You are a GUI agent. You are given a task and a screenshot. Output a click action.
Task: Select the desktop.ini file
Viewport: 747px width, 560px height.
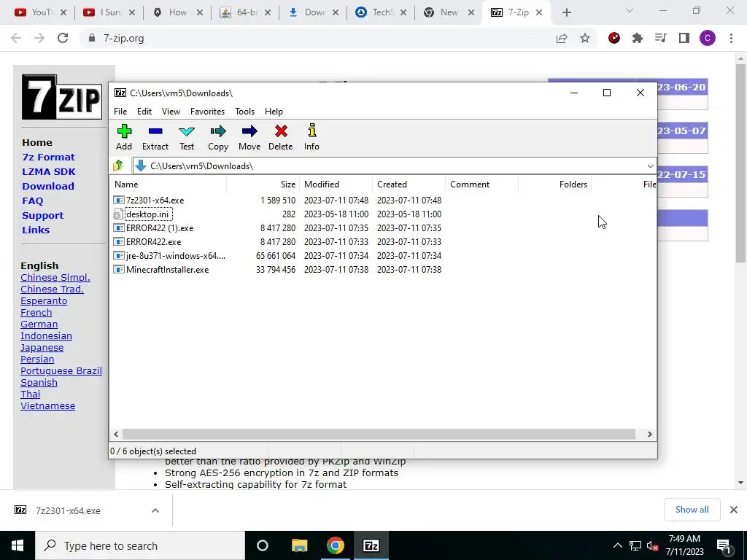click(147, 214)
